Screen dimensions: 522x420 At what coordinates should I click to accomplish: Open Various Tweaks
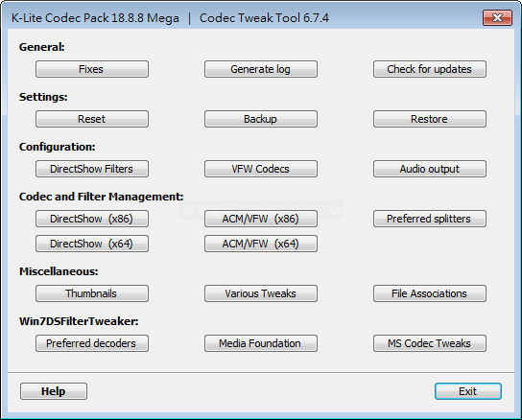coord(261,293)
